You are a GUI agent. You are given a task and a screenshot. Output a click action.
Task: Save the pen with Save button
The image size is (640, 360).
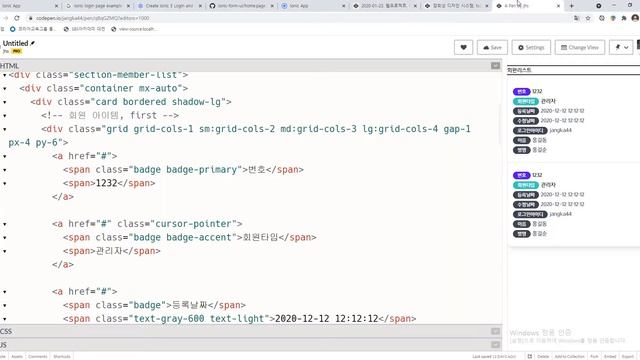[x=492, y=47]
